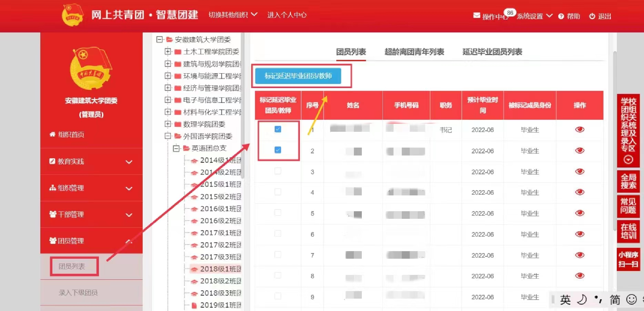Tick the checkbox for member row 6
Viewport: 644px width, 311px height.
pos(278,234)
